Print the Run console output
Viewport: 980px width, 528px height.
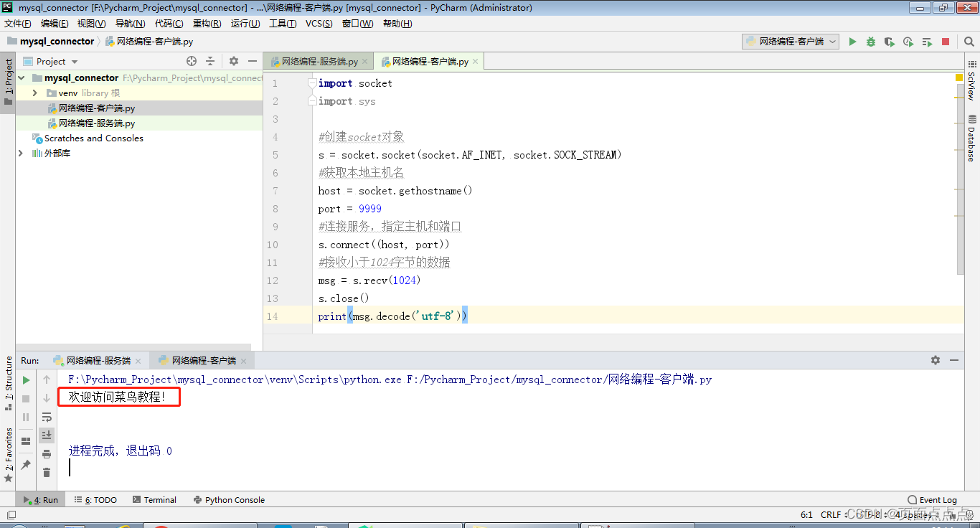(47, 454)
